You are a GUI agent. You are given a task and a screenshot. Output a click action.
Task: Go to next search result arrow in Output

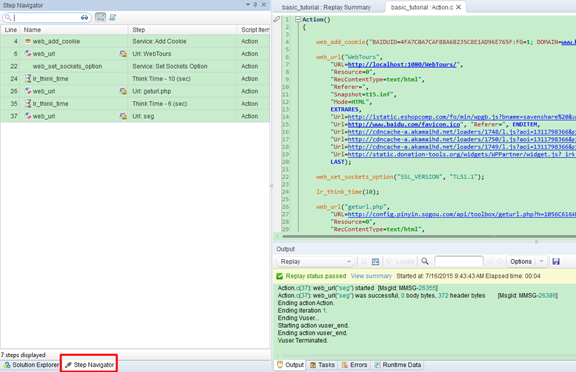[500, 261]
